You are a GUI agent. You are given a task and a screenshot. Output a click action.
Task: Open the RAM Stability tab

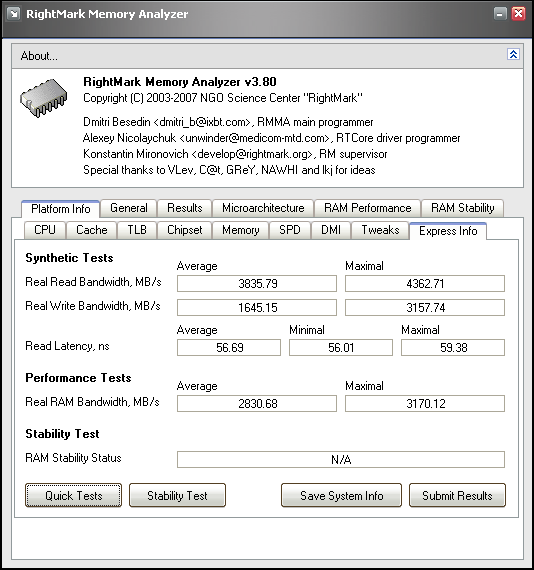click(x=462, y=208)
